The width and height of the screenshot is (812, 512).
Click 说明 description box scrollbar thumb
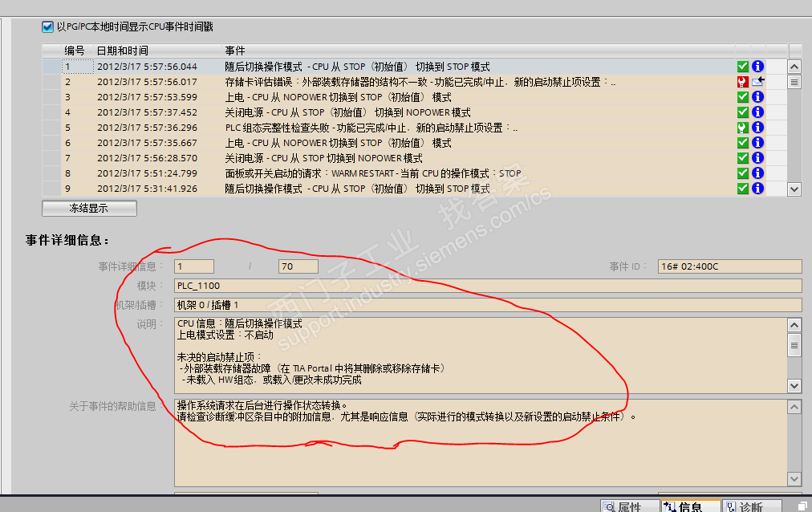click(794, 345)
